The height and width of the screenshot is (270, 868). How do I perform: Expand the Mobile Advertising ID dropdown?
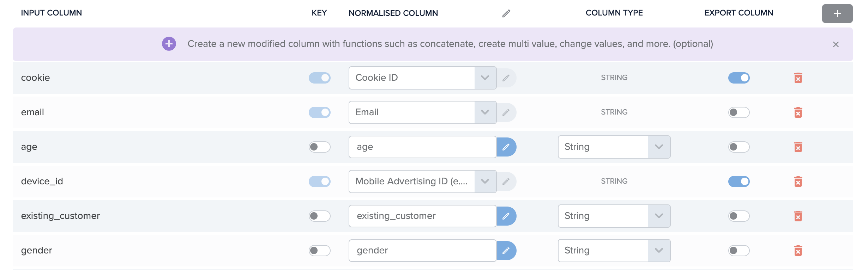point(486,181)
